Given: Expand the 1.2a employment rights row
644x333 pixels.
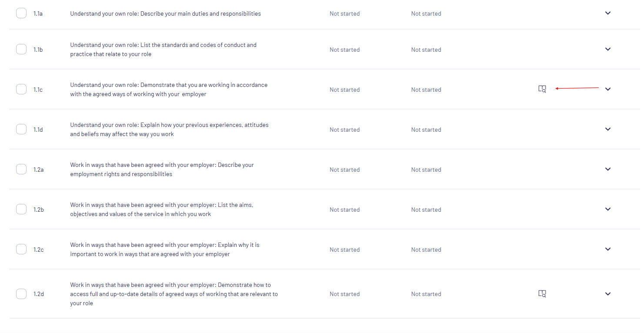Looking at the screenshot, I should pos(608,169).
